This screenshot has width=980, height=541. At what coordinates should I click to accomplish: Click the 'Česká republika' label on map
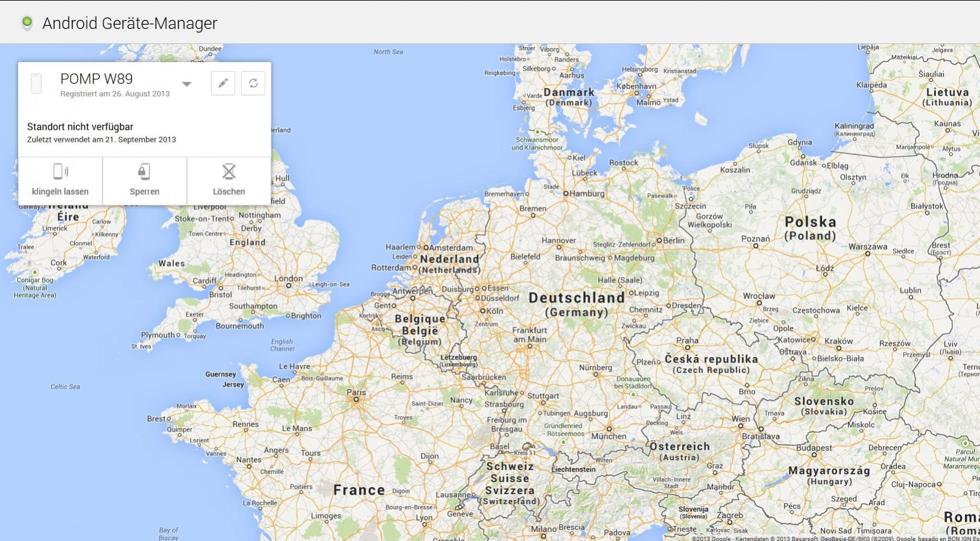[711, 359]
